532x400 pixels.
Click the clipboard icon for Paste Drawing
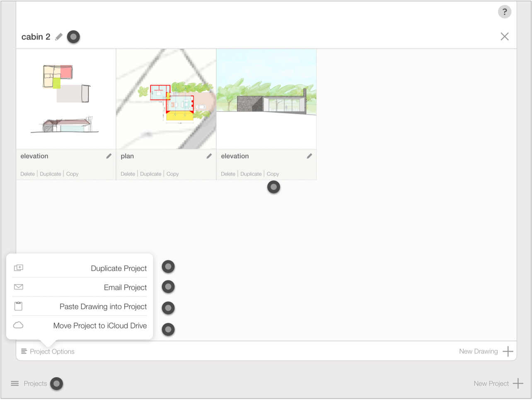[19, 306]
